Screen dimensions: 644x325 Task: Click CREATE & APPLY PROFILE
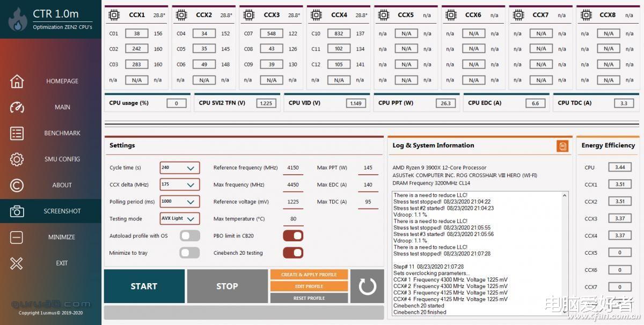[x=309, y=275]
